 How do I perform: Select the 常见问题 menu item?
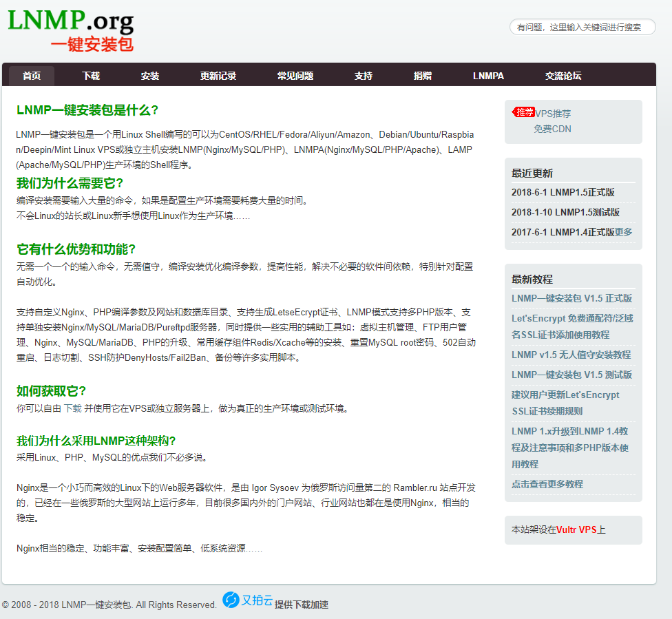point(295,76)
